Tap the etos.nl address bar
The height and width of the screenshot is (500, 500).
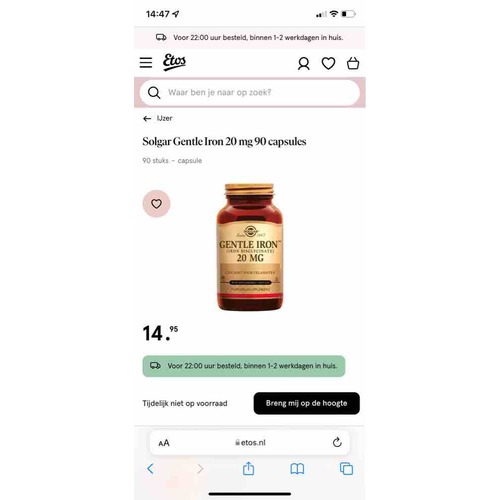(x=250, y=443)
